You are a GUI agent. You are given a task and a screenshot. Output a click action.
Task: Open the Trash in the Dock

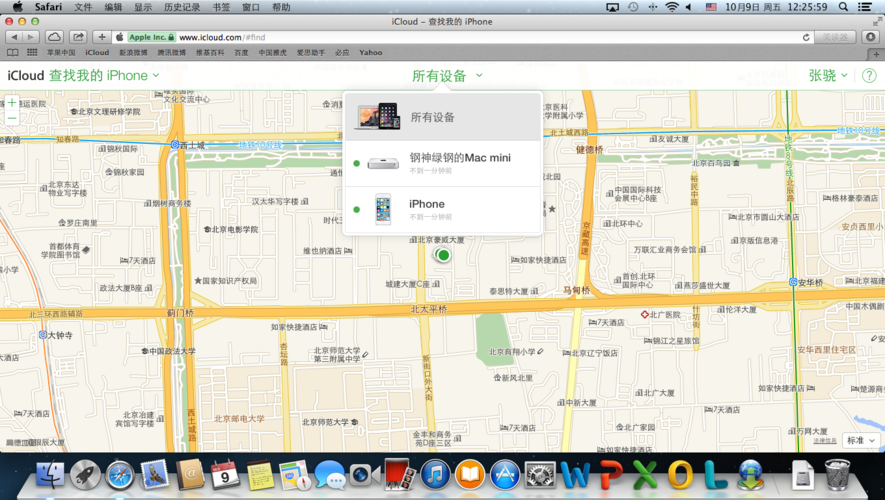point(838,475)
